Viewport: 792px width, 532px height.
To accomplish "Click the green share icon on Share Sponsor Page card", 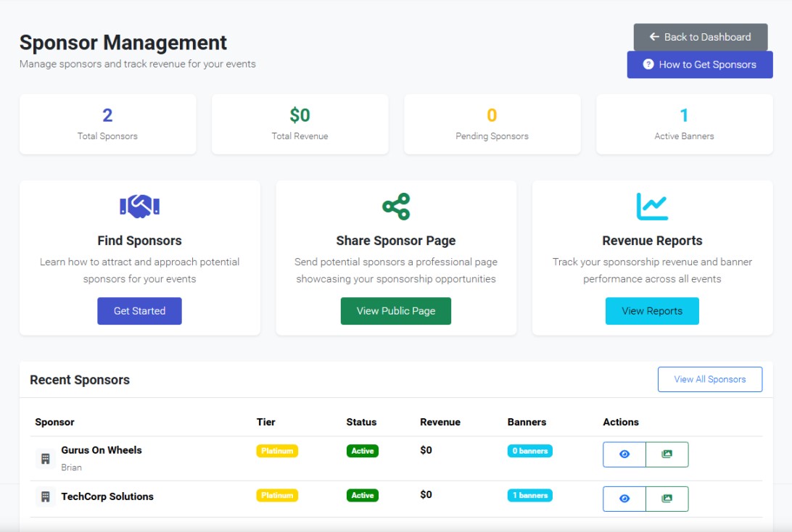I will 395,207.
